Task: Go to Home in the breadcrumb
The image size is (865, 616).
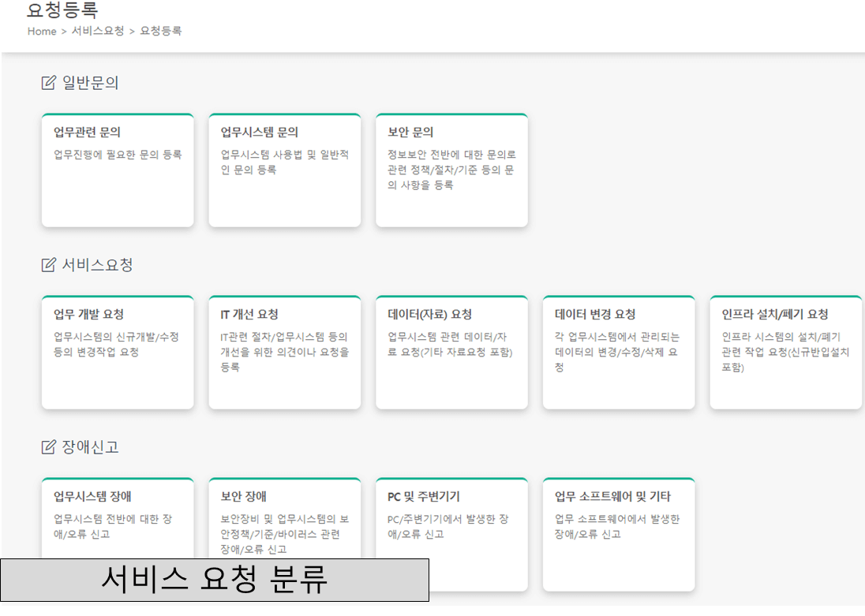Action: tap(41, 32)
